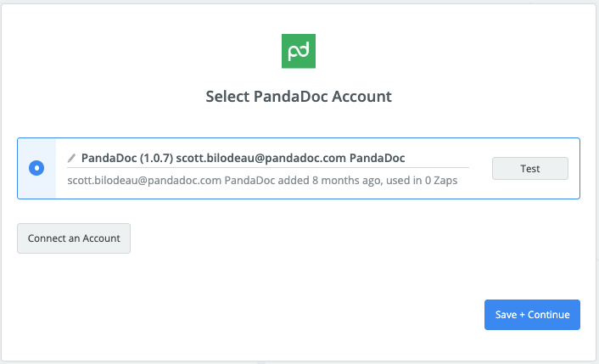Image resolution: width=599 pixels, height=364 pixels.
Task: Click the white 'pd' letters in logo
Action: pos(299,52)
